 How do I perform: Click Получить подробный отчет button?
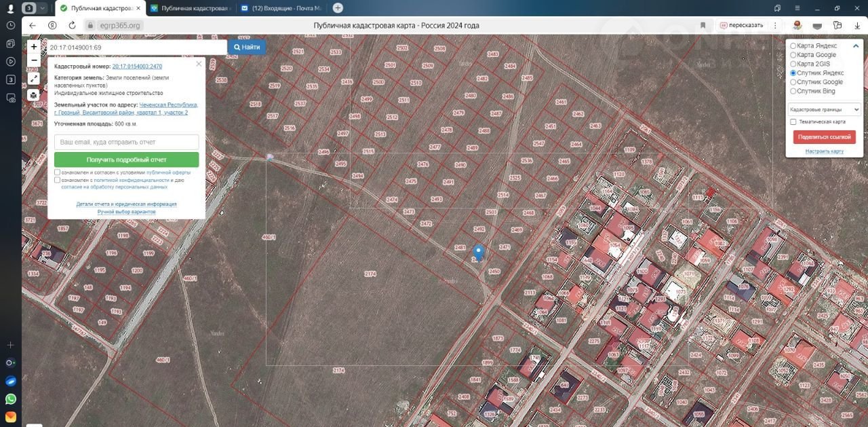(x=126, y=160)
